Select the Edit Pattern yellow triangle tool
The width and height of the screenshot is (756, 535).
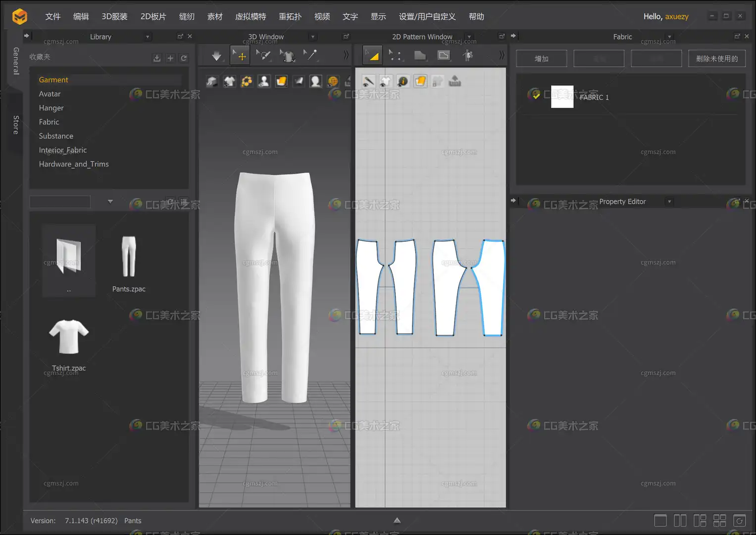[x=372, y=55]
